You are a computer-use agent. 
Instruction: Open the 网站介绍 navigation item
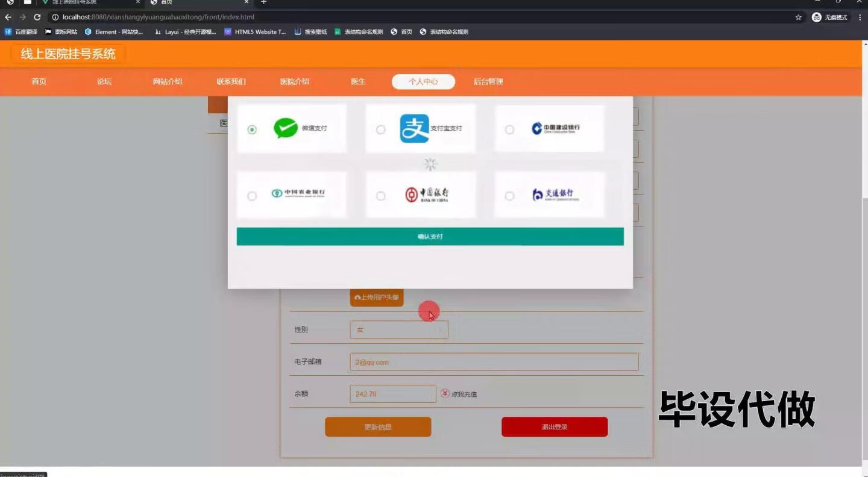pyautogui.click(x=167, y=82)
